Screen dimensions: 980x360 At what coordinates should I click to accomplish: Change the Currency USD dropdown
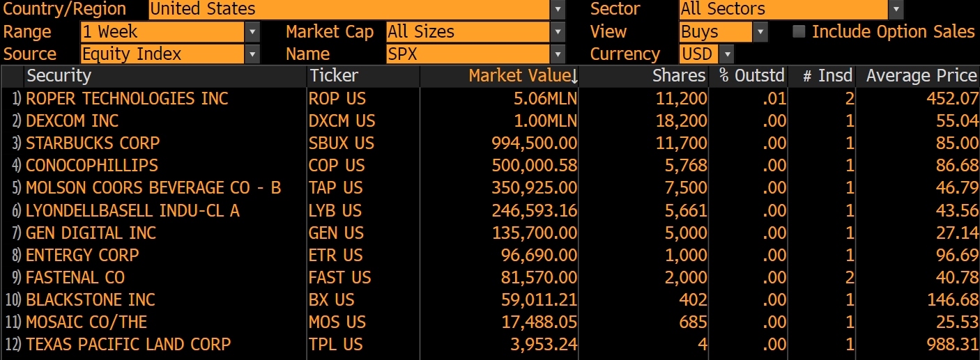click(x=727, y=54)
